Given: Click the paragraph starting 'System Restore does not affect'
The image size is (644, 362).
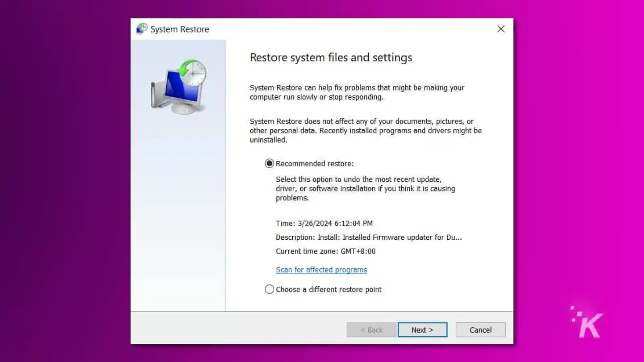Looking at the screenshot, I should [365, 130].
